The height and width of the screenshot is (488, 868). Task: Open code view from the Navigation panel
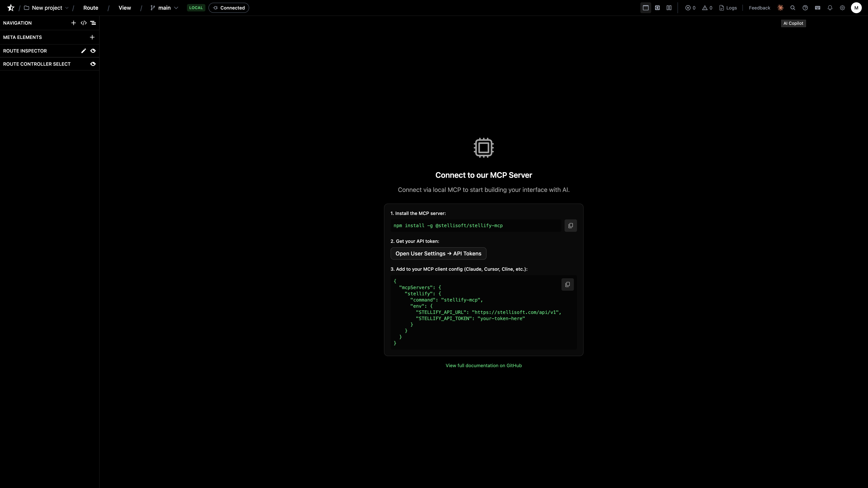83,23
